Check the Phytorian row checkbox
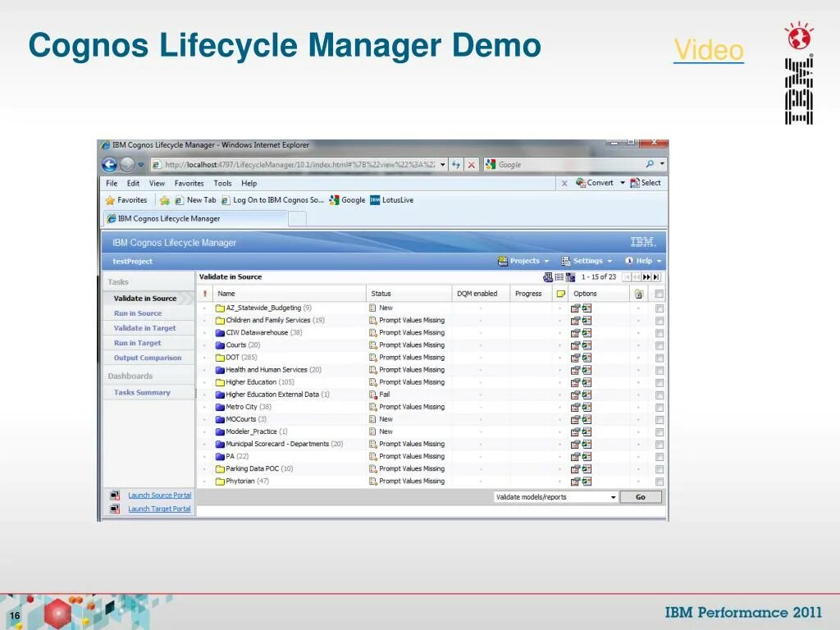The image size is (840, 630). tap(660, 481)
